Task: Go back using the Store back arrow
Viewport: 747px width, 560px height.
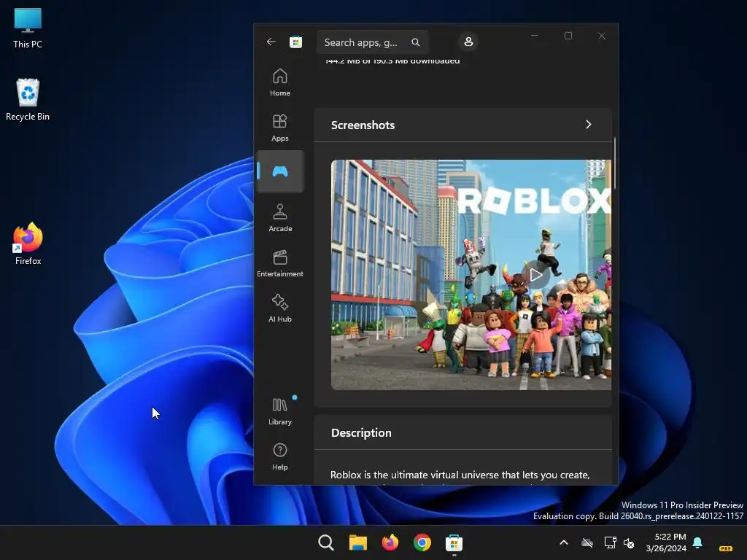Action: pos(271,42)
